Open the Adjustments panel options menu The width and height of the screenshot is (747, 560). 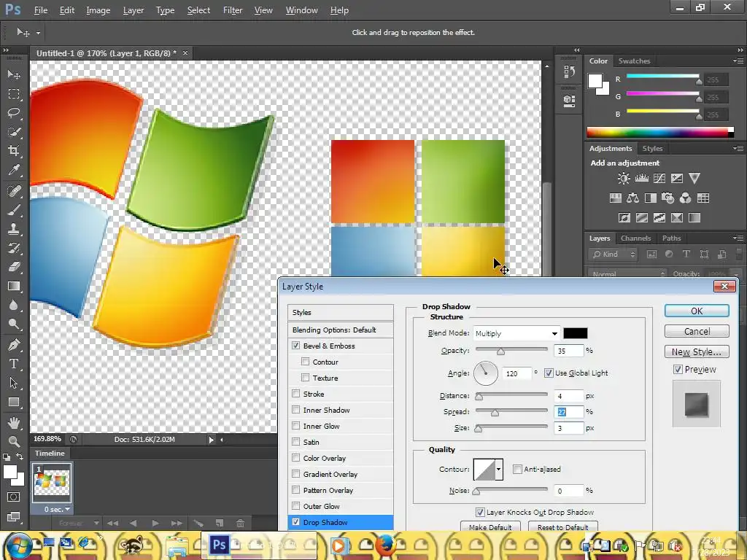click(x=738, y=149)
